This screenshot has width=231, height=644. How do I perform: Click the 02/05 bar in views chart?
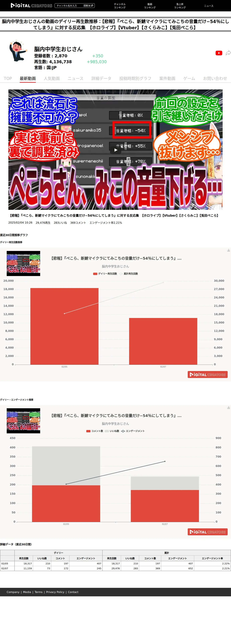tap(64, 326)
